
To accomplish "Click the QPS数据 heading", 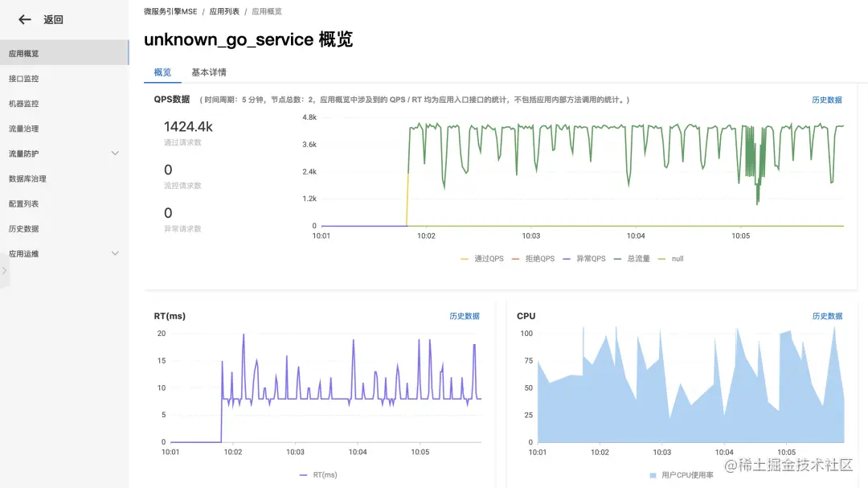I will click(x=172, y=99).
